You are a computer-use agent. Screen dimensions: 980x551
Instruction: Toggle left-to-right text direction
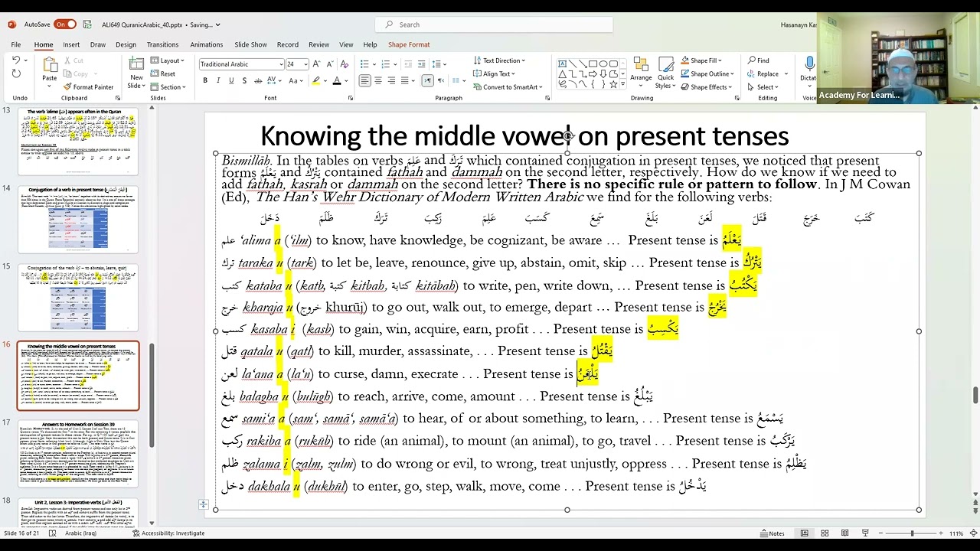428,80
